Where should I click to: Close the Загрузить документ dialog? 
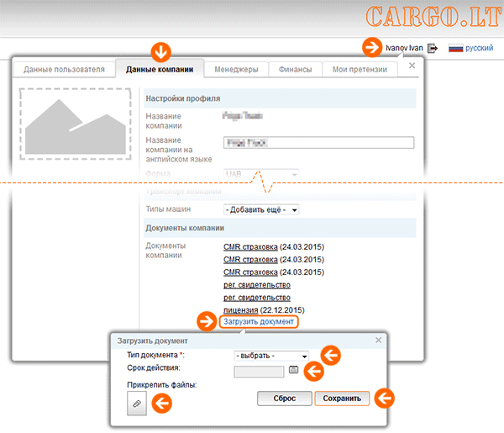(378, 341)
